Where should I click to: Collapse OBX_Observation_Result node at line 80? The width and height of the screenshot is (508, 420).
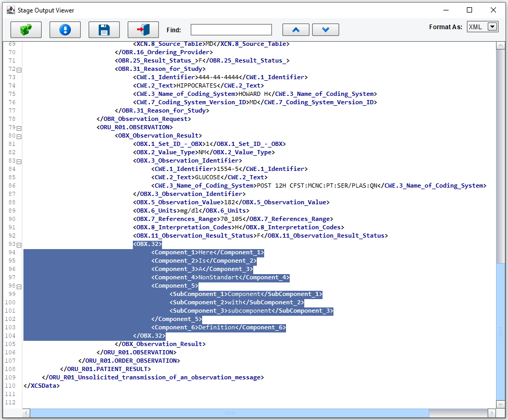click(x=19, y=137)
